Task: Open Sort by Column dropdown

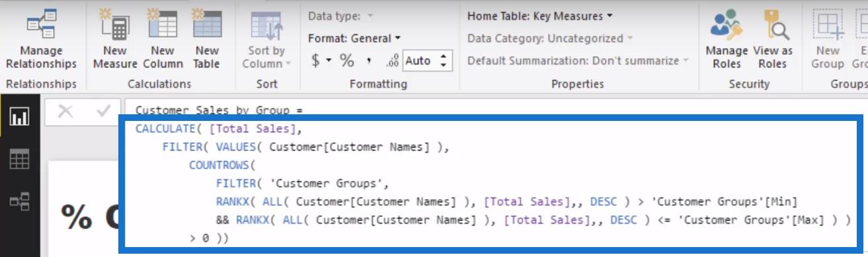Action: (x=266, y=39)
